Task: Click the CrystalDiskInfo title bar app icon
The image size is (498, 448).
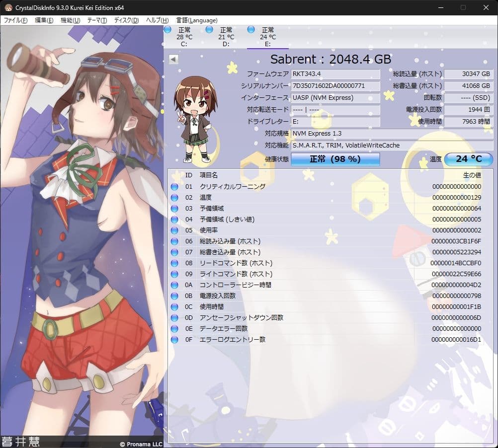Action: pyautogui.click(x=8, y=8)
